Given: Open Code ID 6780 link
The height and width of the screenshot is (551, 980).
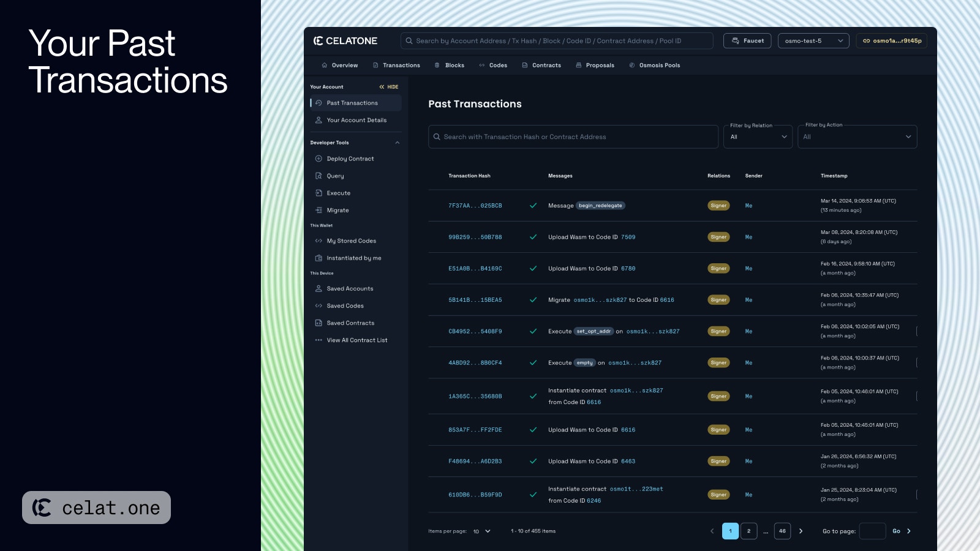Looking at the screenshot, I should click(x=628, y=269).
